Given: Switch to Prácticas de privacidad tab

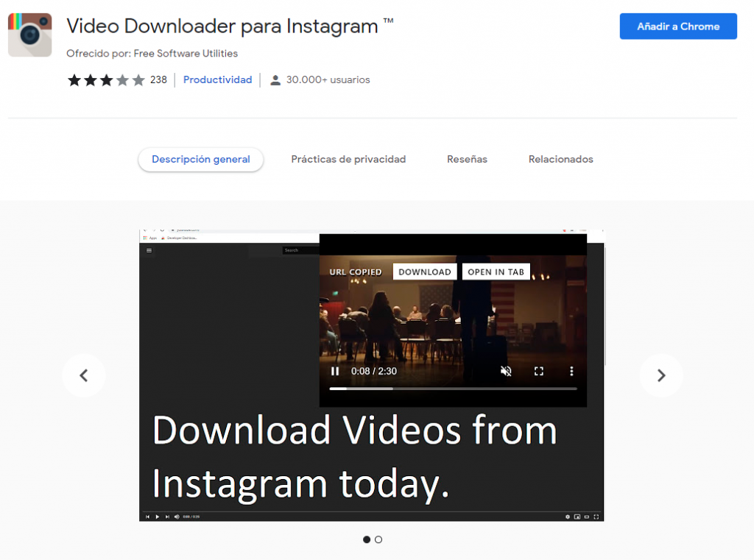Looking at the screenshot, I should pos(348,159).
